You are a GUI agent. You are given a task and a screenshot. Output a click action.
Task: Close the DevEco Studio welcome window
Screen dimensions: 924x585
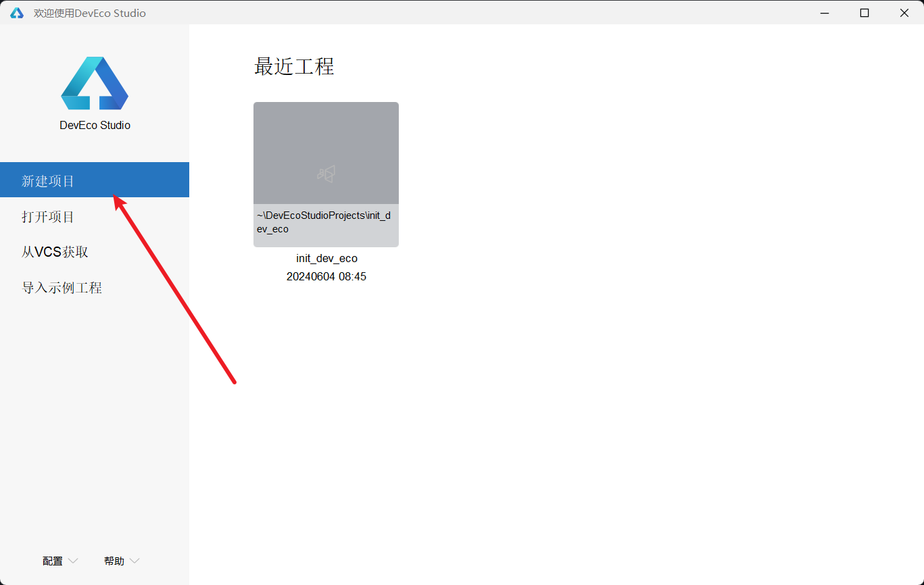click(x=904, y=13)
